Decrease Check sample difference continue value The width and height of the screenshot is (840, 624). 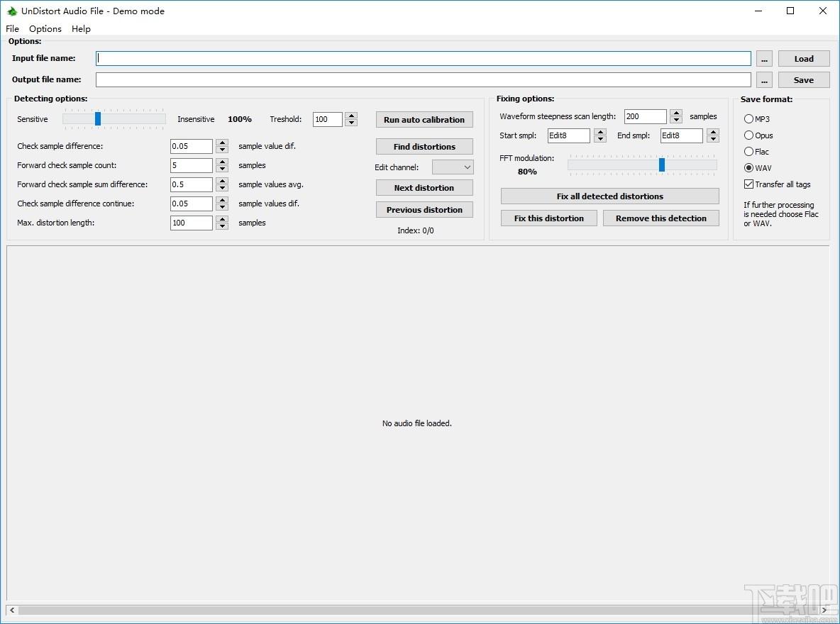[222, 207]
